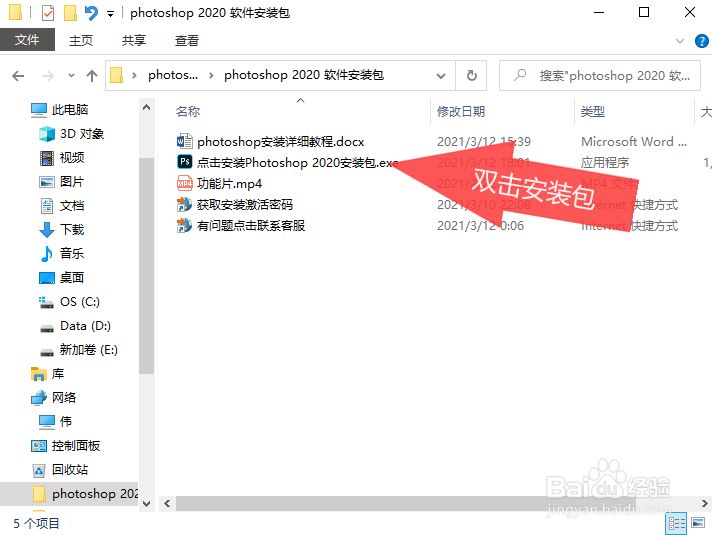Open the 文件 ribbon tab
This screenshot has width=712, height=535.
[27, 40]
